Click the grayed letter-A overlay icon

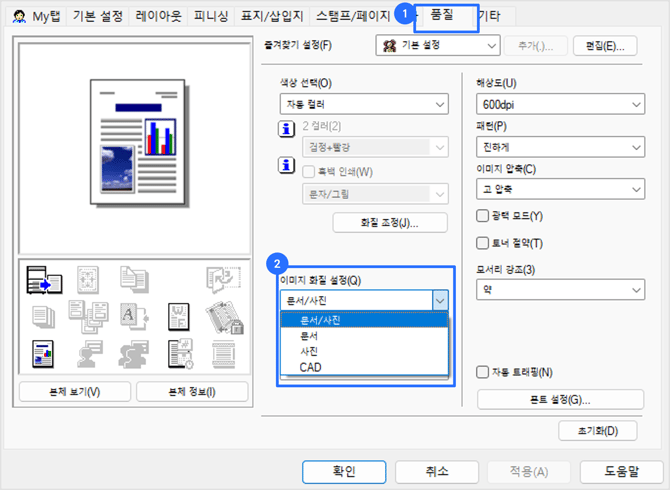pos(134,317)
